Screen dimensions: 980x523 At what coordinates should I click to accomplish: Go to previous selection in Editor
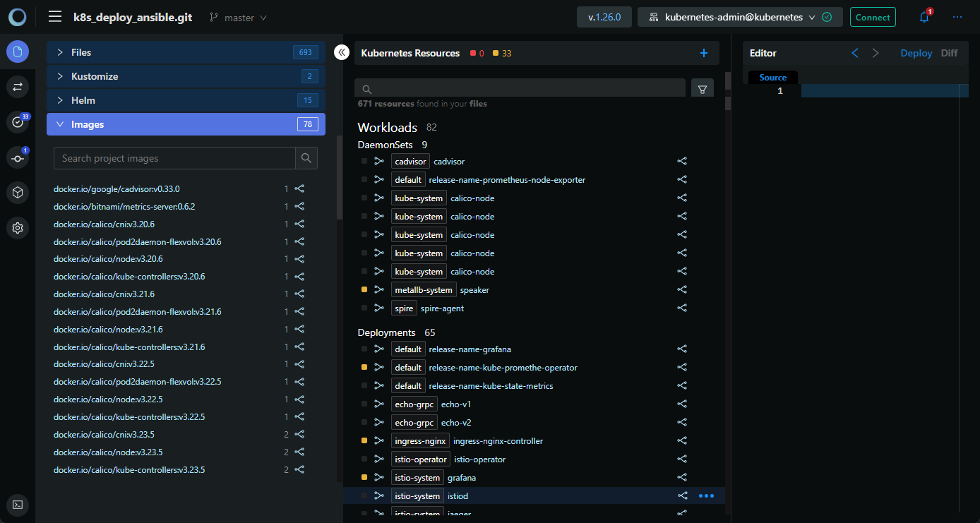pos(854,53)
